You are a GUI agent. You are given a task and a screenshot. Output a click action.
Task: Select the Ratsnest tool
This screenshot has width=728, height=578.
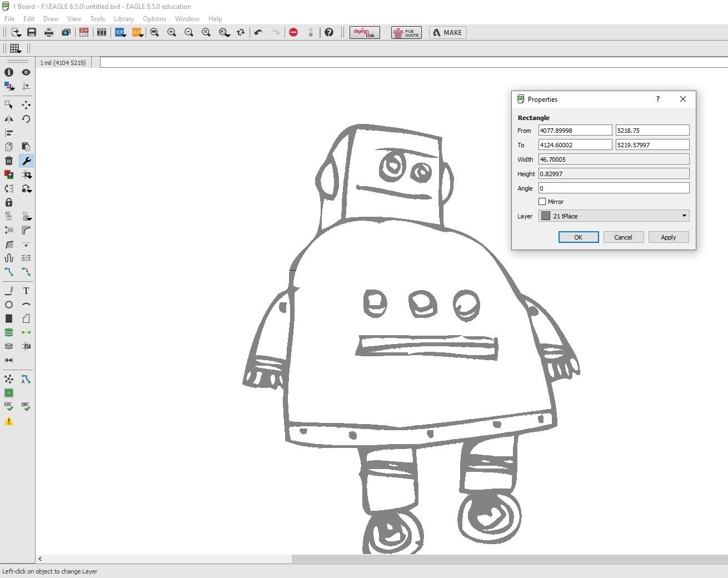pos(9,379)
